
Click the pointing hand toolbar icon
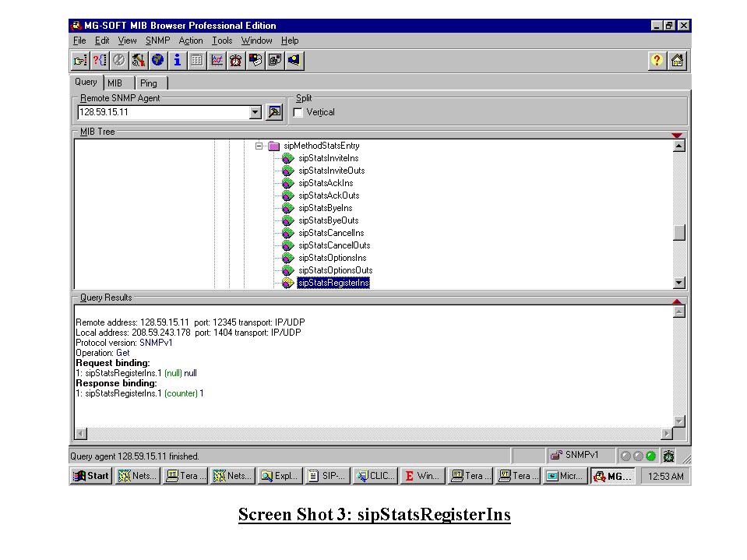pyautogui.click(x=80, y=60)
